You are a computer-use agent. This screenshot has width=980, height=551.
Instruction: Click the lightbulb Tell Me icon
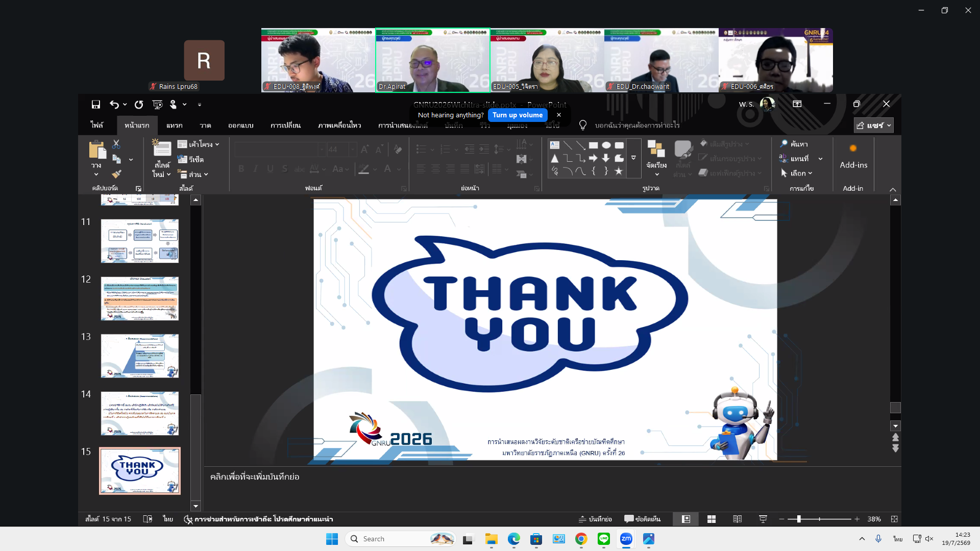(583, 125)
